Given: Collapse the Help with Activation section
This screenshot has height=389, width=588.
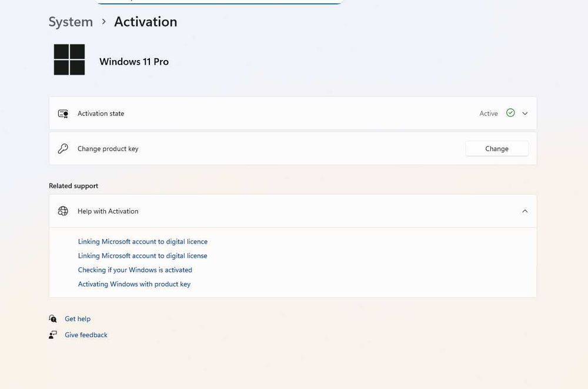Looking at the screenshot, I should click(525, 211).
